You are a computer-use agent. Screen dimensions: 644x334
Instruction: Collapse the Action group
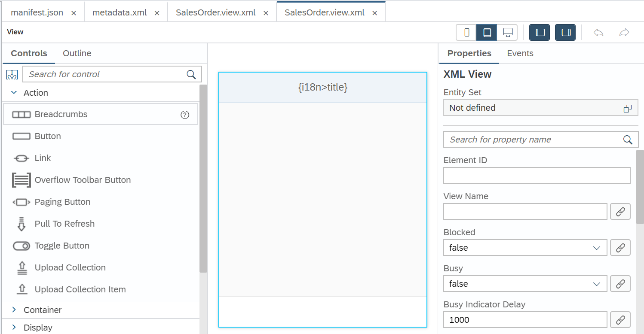pyautogui.click(x=14, y=92)
